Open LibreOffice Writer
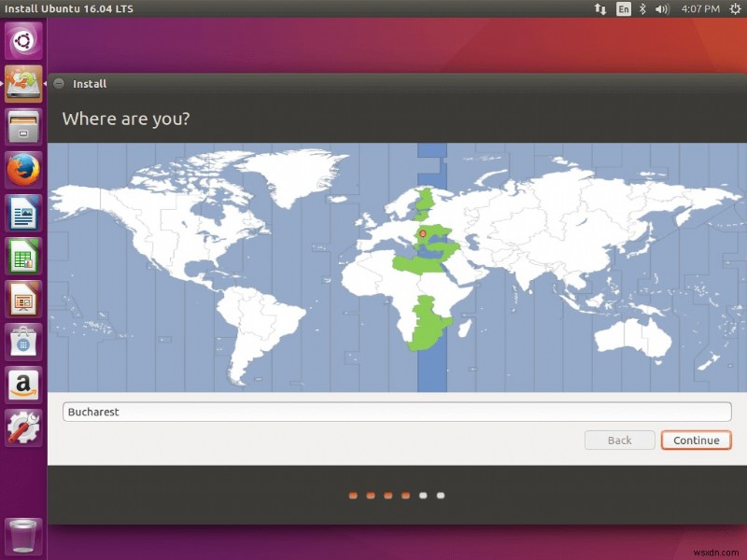 click(x=22, y=213)
